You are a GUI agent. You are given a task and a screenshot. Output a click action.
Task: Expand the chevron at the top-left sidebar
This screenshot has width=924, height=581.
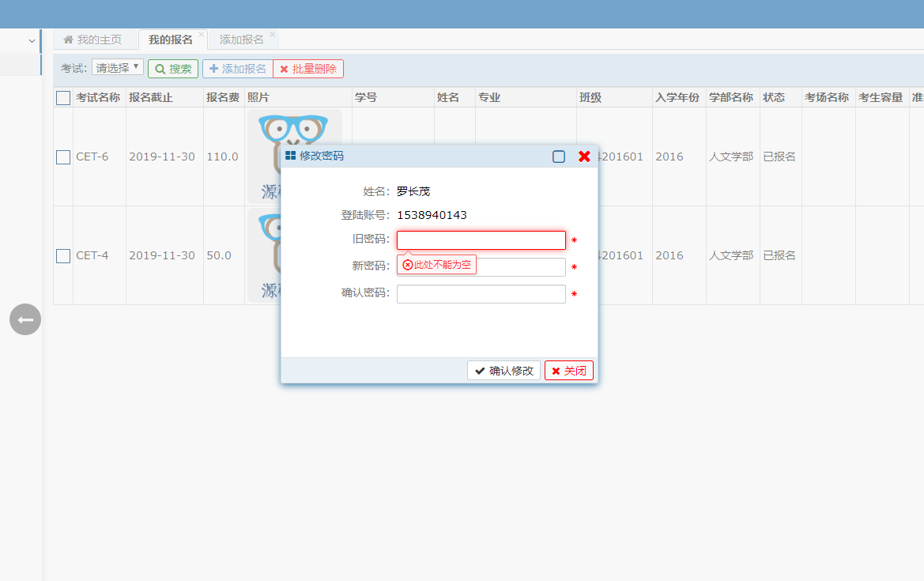point(30,40)
